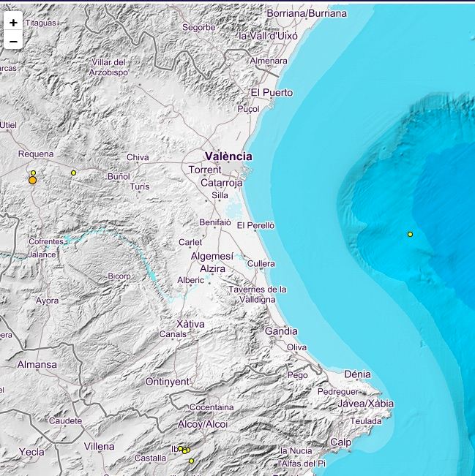Click the leftmost yellow marker beside Ibi

[x=180, y=448]
